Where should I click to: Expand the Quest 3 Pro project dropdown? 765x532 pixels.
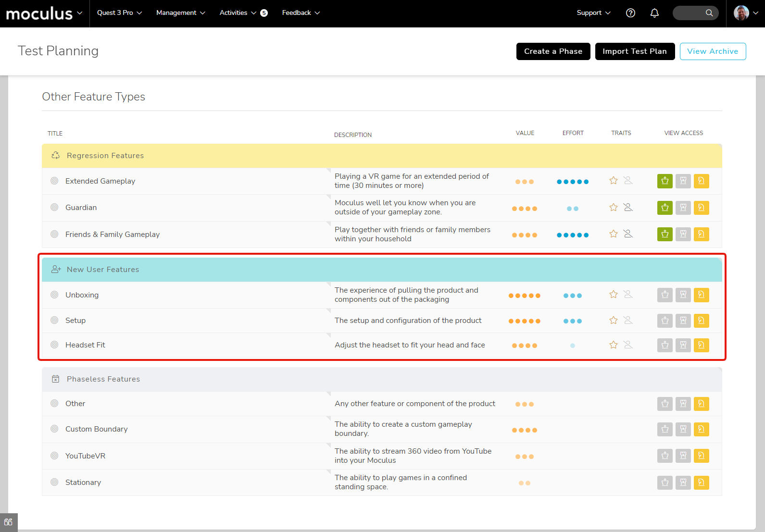[119, 13]
